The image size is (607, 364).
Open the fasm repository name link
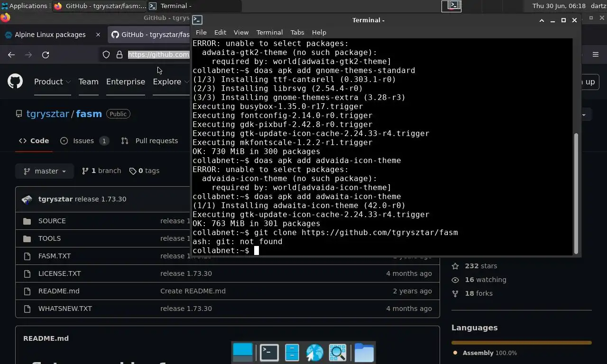click(x=89, y=114)
